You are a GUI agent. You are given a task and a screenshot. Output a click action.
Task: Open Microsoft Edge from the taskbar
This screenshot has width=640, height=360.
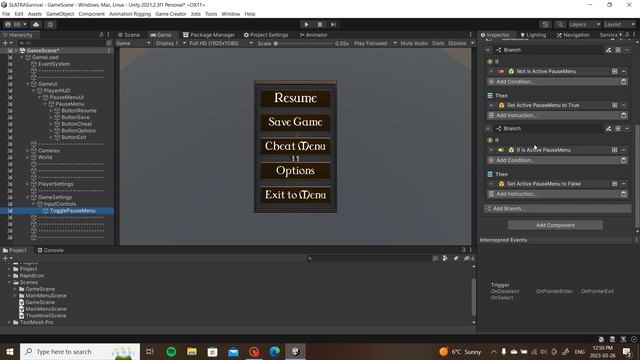[274, 351]
